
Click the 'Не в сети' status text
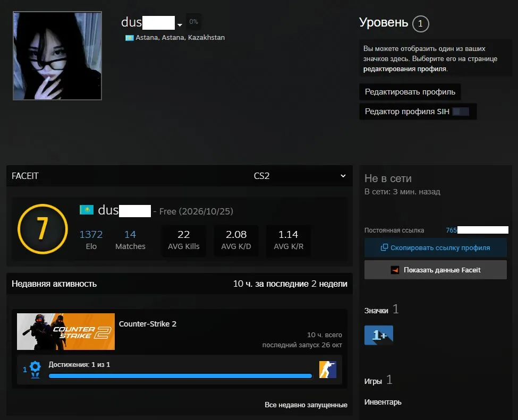388,178
